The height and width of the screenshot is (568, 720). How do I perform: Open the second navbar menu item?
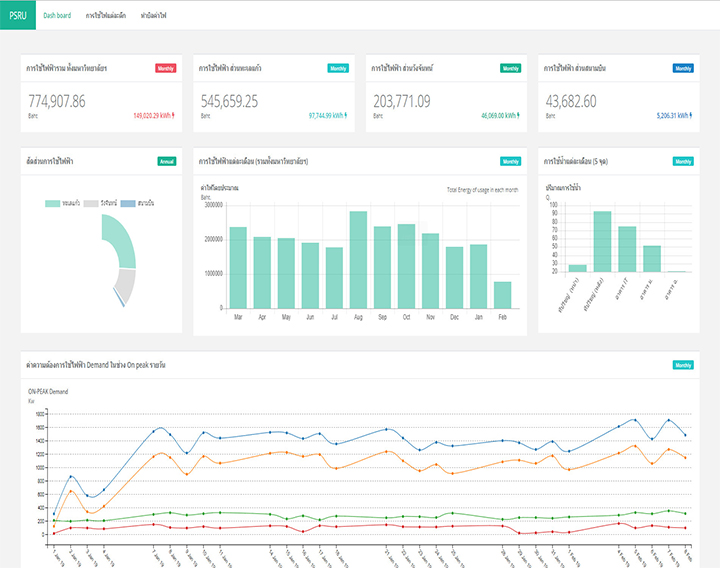(x=106, y=15)
